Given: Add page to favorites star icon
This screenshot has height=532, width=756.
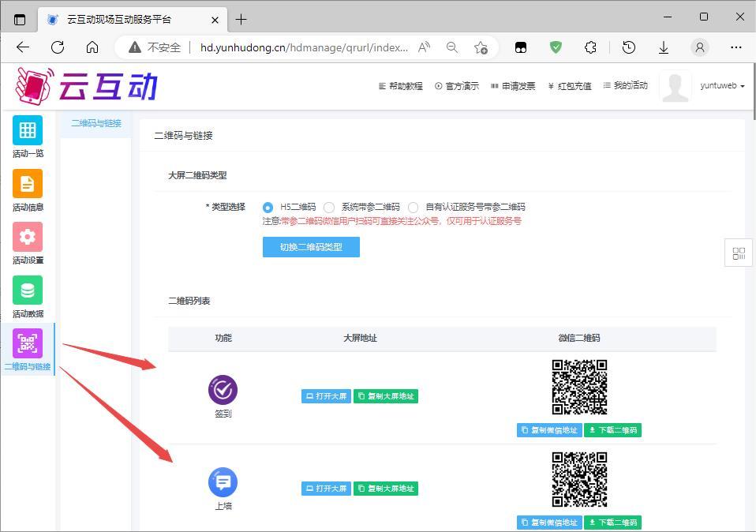Looking at the screenshot, I should click(481, 47).
